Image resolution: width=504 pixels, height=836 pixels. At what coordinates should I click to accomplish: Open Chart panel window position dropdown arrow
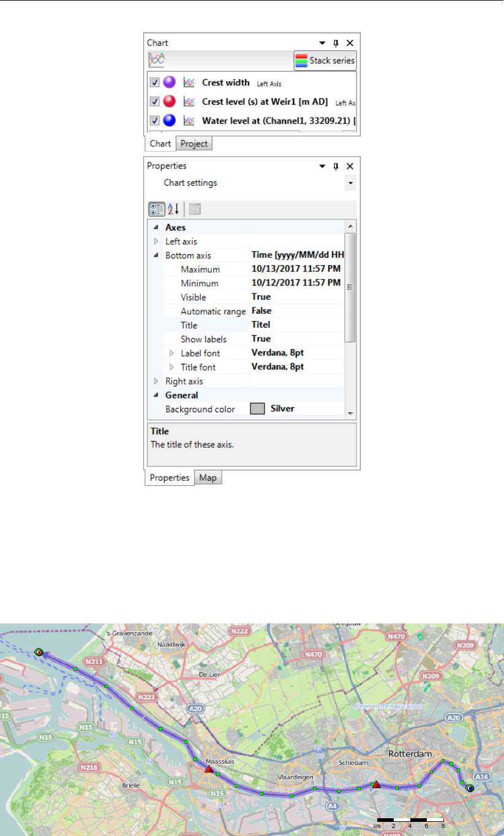click(x=323, y=43)
